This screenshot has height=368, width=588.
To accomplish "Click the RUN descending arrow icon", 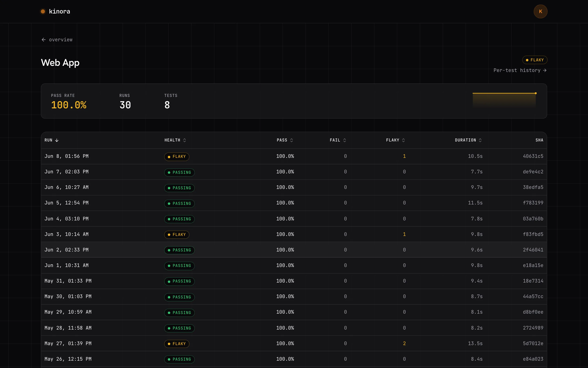I will (57, 140).
